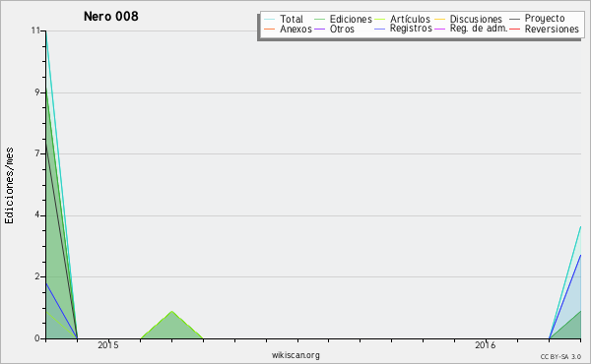
Task: Click the Total legend entry
Action: point(292,19)
